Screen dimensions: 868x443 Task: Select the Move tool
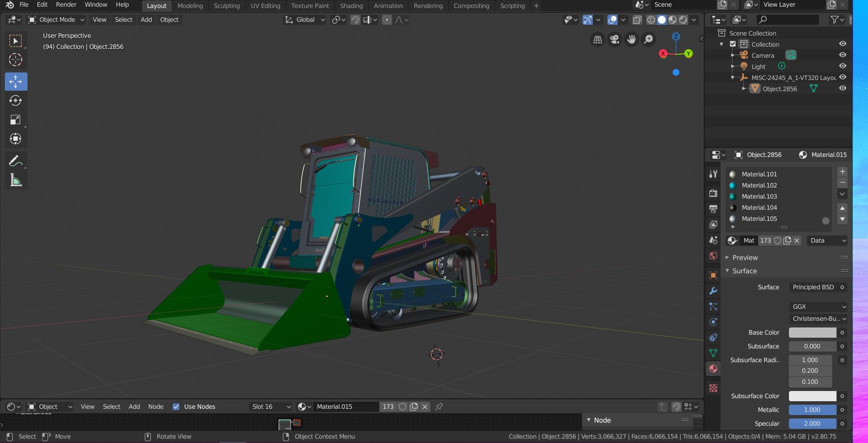pos(16,81)
